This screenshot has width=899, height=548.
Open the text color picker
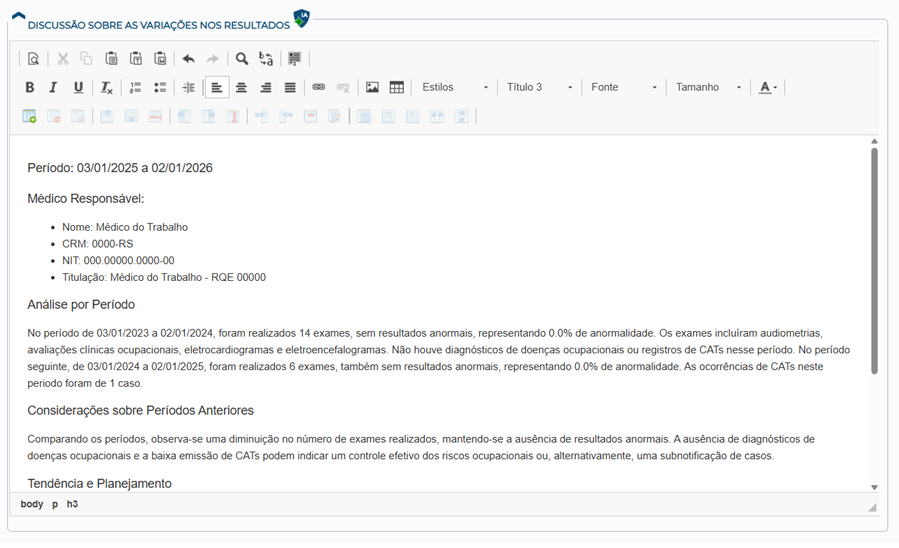(x=768, y=88)
